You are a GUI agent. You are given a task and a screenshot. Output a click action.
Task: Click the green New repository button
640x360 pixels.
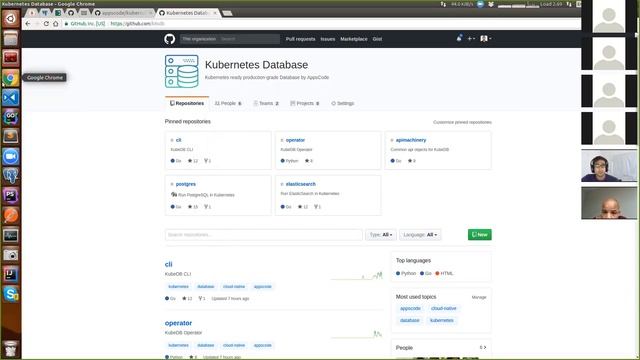point(480,235)
